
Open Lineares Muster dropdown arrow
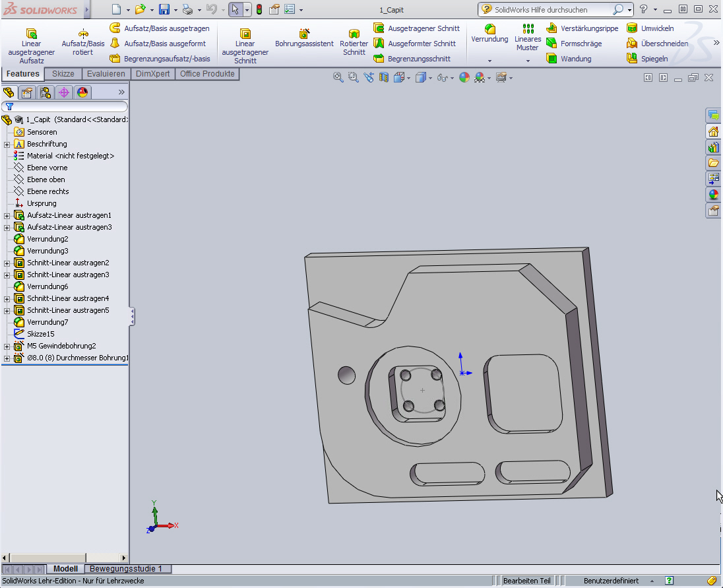(x=528, y=61)
